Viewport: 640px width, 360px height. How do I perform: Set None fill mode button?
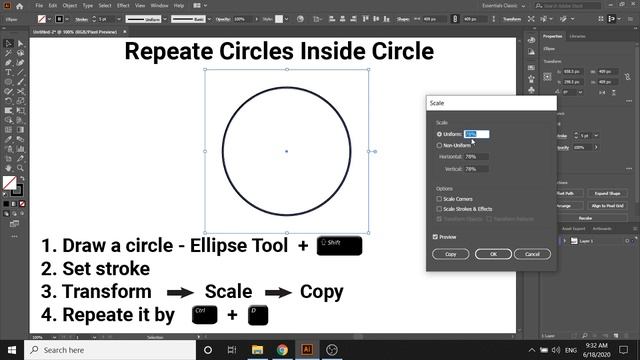(x=22, y=204)
